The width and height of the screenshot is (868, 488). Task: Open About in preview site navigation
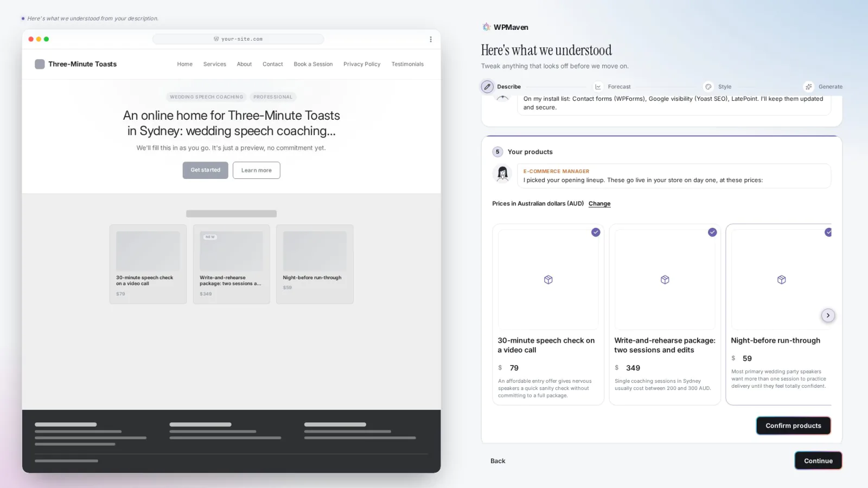pyautogui.click(x=244, y=64)
